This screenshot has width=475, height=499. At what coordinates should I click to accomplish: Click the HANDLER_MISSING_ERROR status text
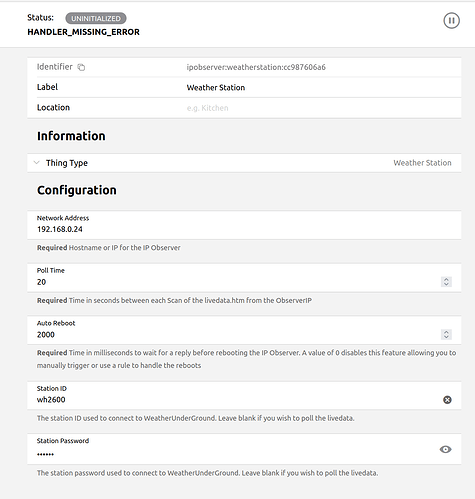(x=83, y=32)
